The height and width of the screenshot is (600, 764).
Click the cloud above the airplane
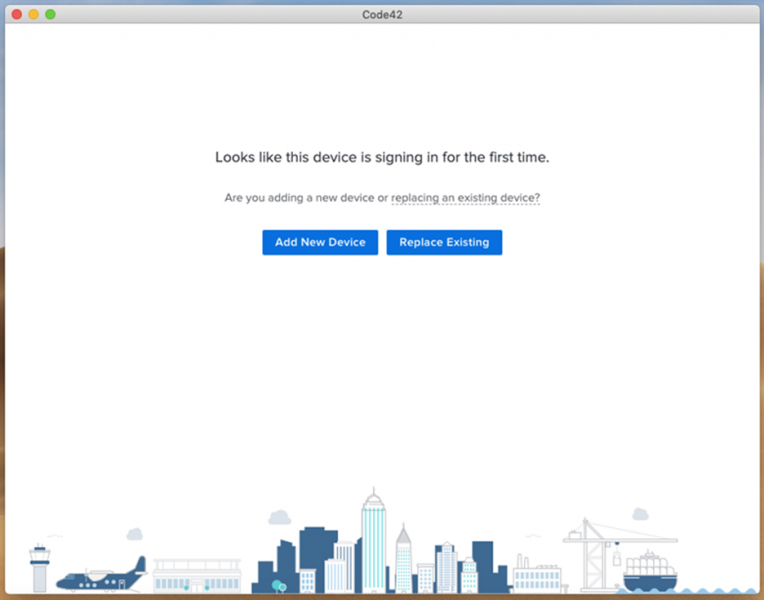134,534
